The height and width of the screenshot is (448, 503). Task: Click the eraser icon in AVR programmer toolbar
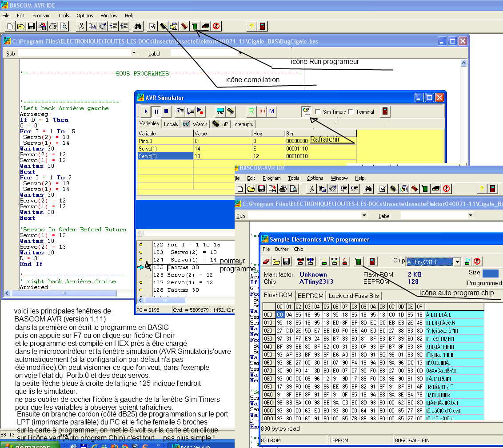click(267, 262)
